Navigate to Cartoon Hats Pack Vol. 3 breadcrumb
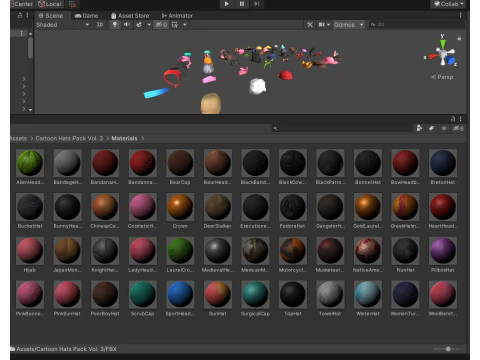 click(x=69, y=138)
